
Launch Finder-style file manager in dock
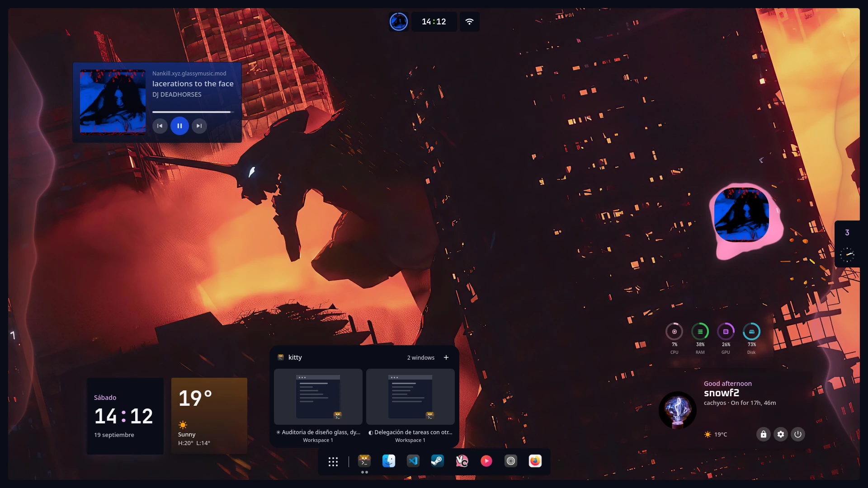(x=389, y=461)
